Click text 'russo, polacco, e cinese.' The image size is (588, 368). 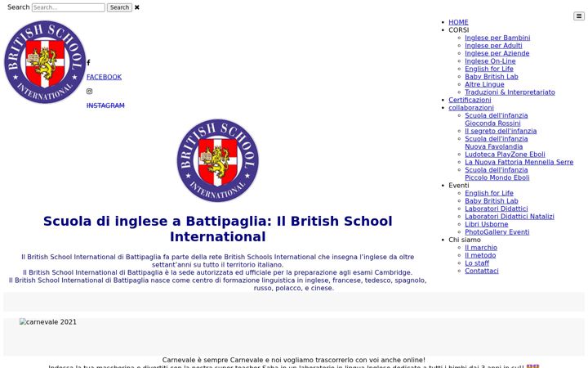(294, 289)
